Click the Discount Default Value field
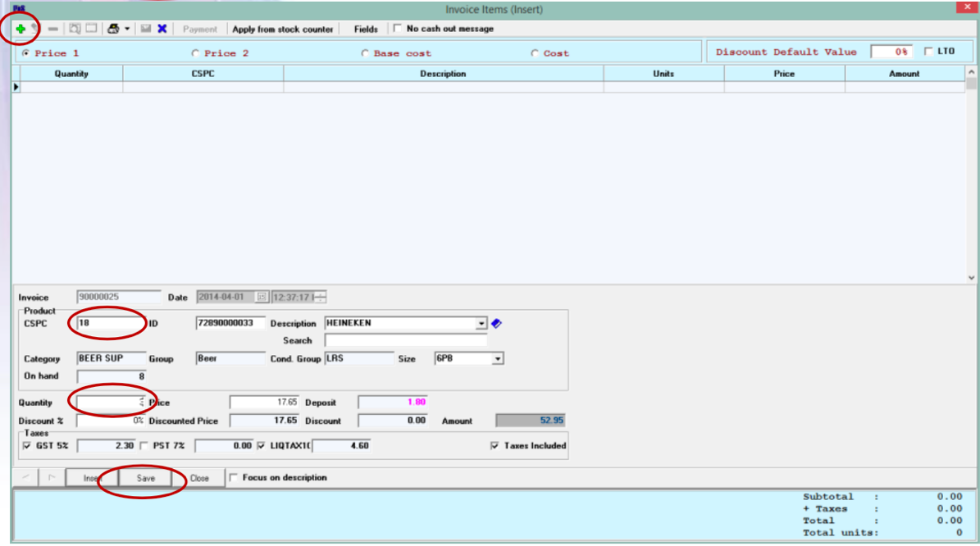This screenshot has width=980, height=546. pyautogui.click(x=891, y=52)
